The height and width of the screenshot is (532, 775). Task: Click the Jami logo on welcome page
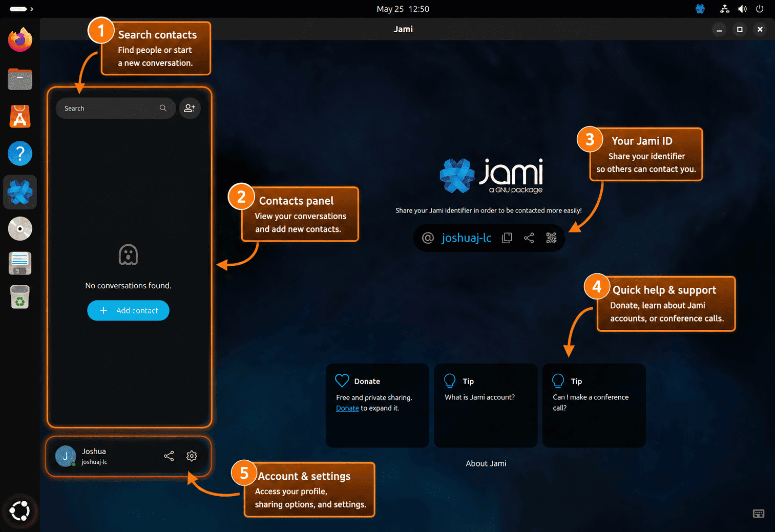coord(491,176)
